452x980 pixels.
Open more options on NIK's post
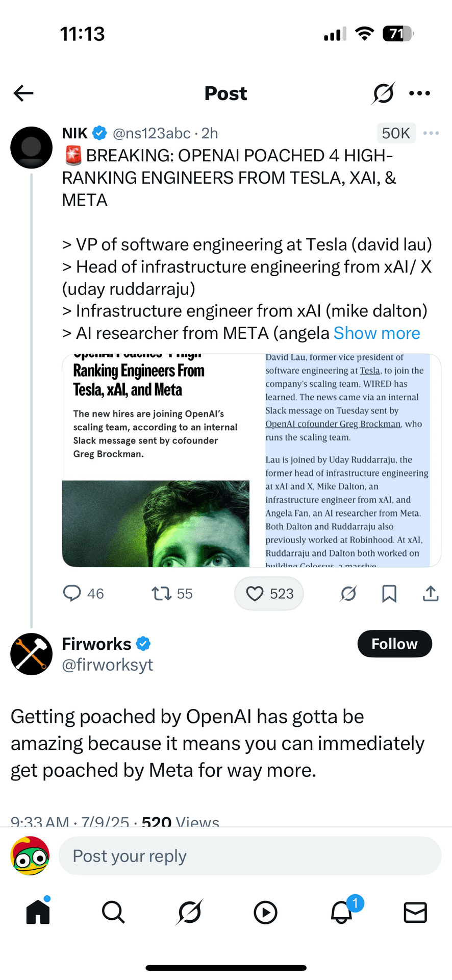point(431,133)
